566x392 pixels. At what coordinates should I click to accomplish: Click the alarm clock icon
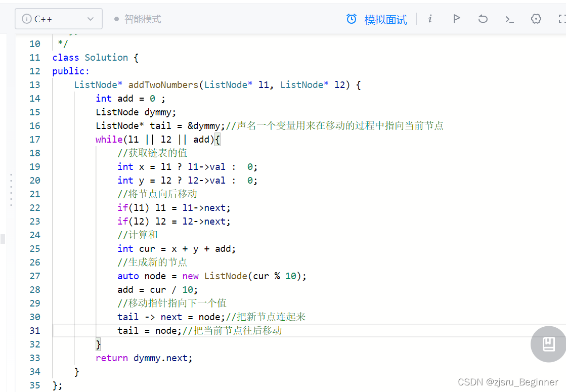tap(352, 19)
